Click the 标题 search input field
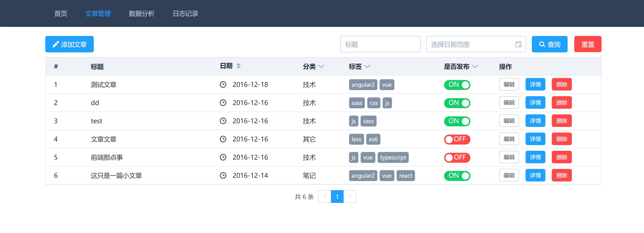644x233 pixels. click(380, 44)
